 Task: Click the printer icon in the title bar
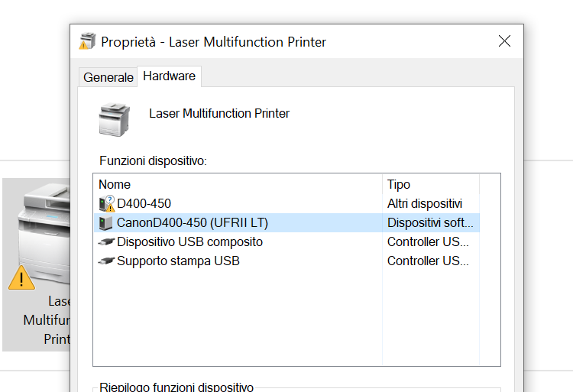point(88,41)
